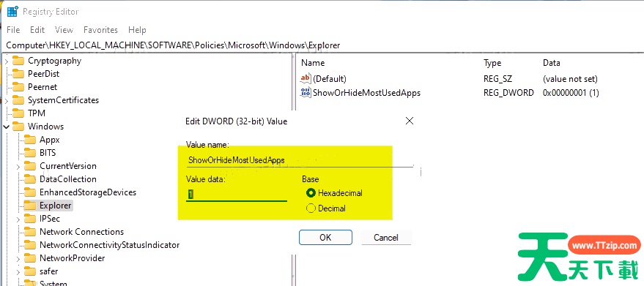Click the PeerDist folder icon
The image size is (644, 286).
18,74
